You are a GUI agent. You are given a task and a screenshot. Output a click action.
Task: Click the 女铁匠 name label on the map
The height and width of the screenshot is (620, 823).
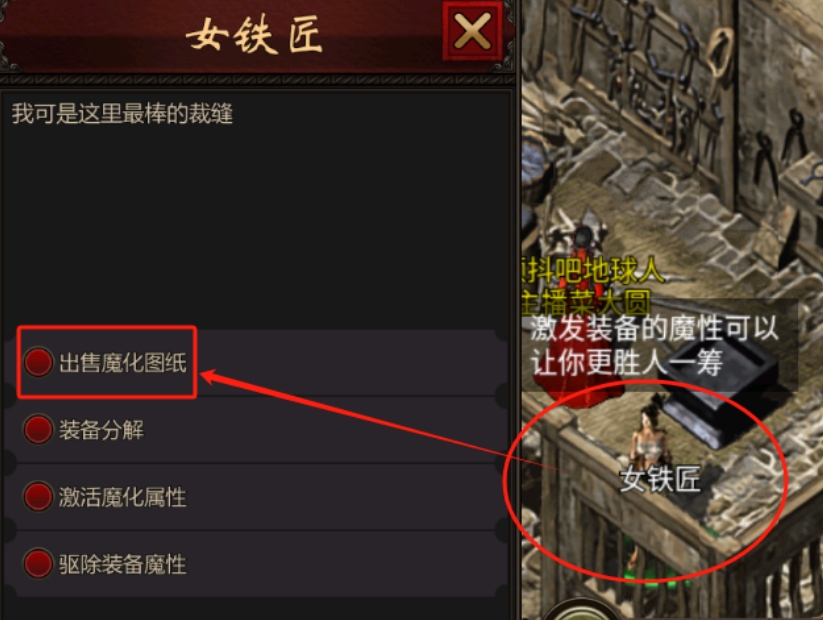tap(660, 479)
